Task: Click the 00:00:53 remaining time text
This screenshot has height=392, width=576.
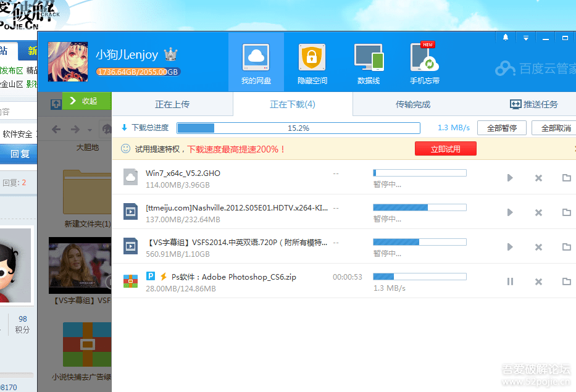Action: [x=348, y=277]
